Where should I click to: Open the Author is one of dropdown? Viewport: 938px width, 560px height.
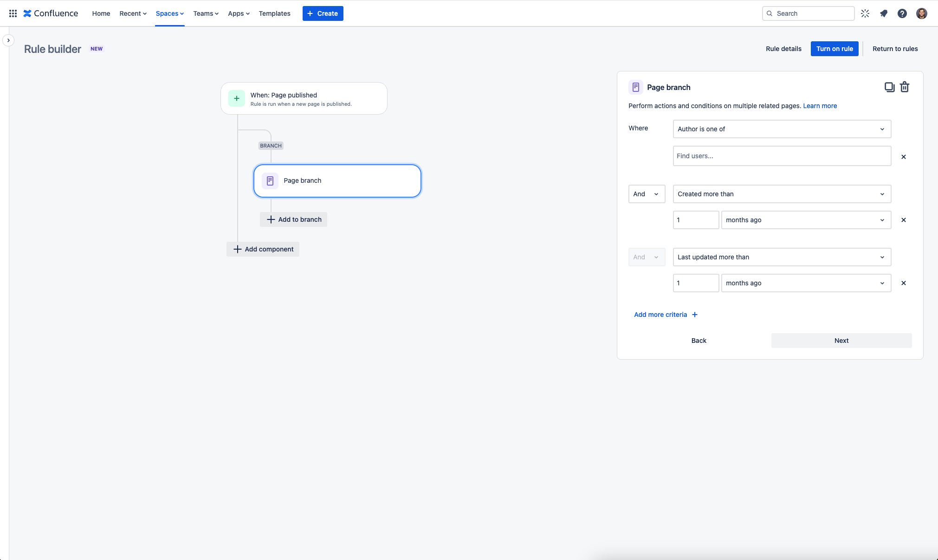coord(782,129)
